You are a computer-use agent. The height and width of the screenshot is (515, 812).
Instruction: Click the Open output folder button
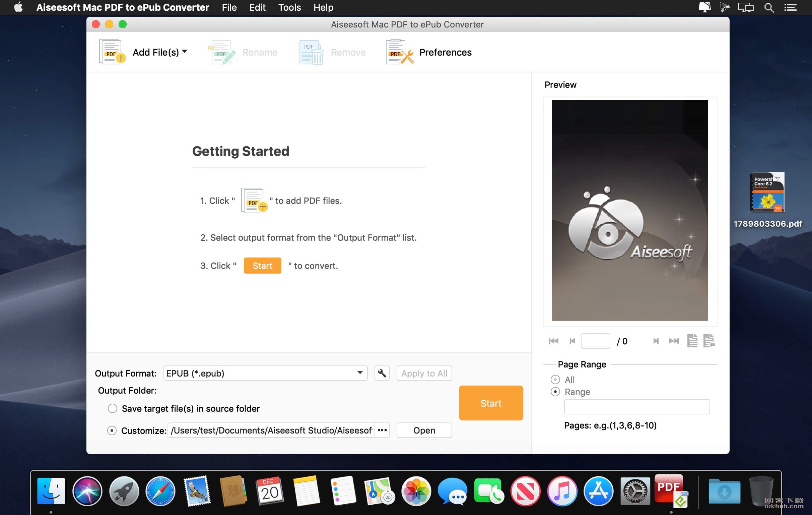pyautogui.click(x=424, y=430)
